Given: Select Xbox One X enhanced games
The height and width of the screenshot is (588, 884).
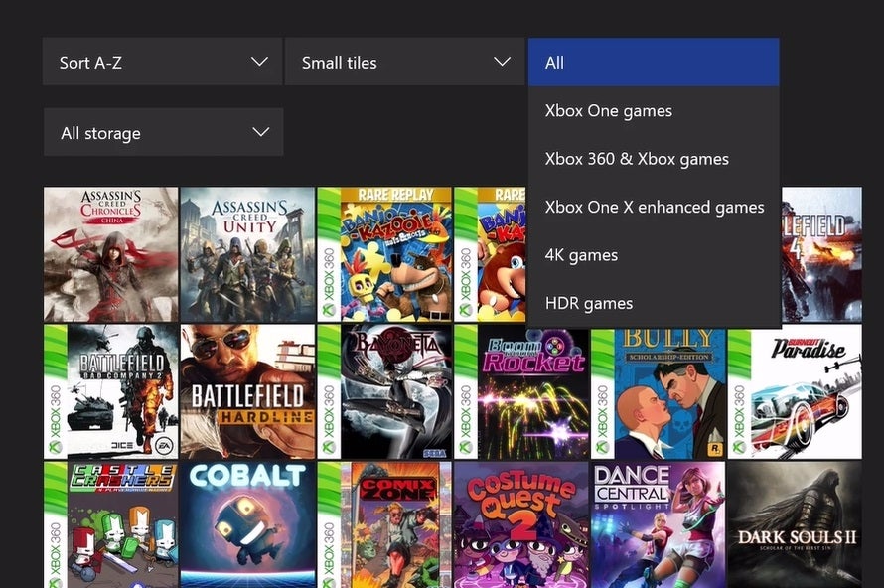Looking at the screenshot, I should pos(654,207).
